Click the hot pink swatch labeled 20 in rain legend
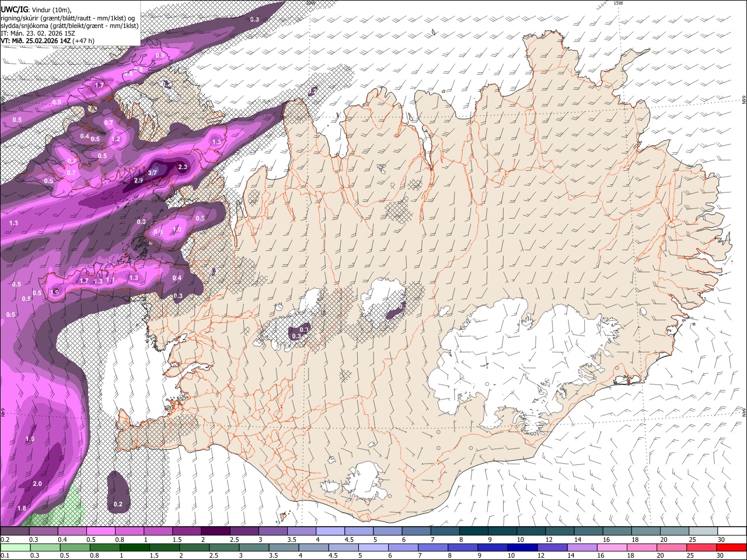747x560 pixels. pos(672,547)
